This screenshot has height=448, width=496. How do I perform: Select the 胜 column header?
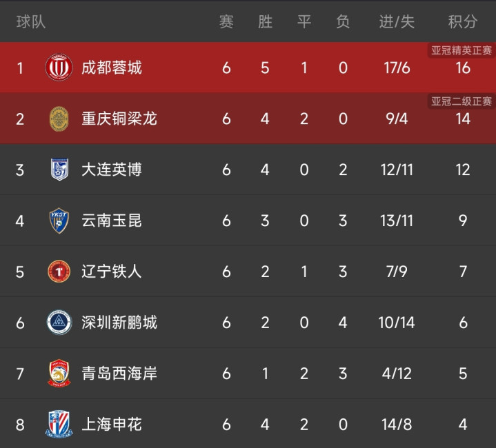tap(265, 22)
